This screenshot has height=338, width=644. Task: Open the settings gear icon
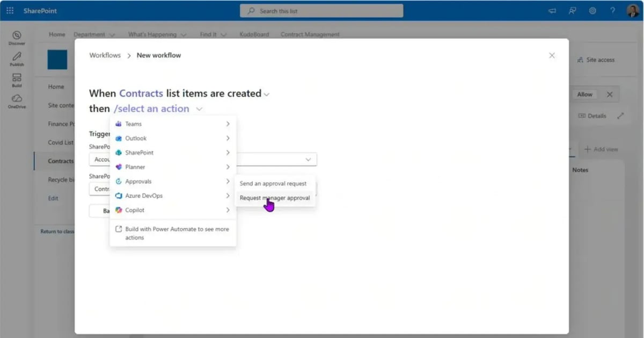(592, 11)
